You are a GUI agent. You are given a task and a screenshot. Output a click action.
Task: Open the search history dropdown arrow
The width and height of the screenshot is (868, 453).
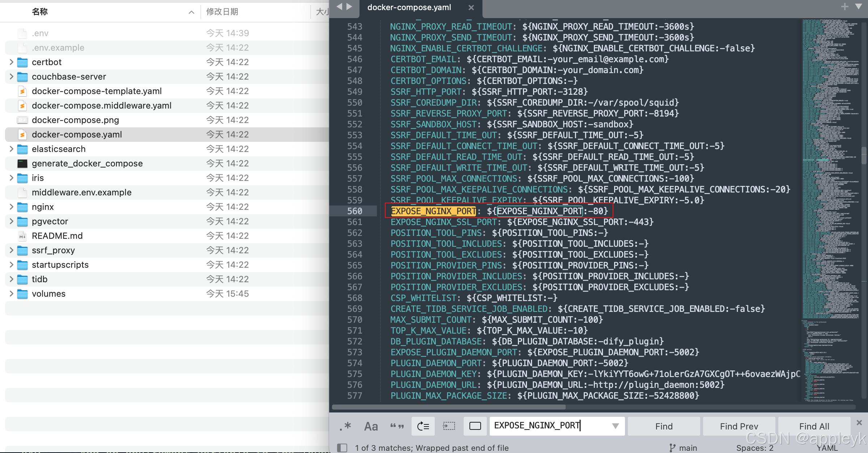615,426
